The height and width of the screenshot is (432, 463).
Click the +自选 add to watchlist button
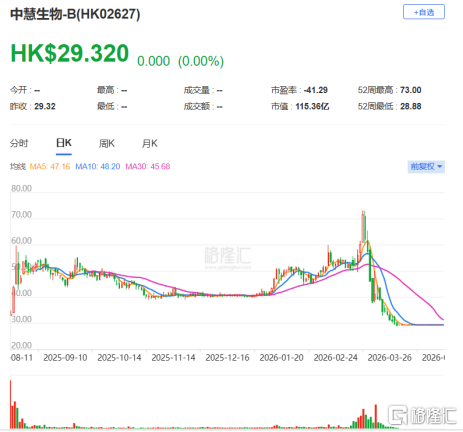tap(424, 12)
